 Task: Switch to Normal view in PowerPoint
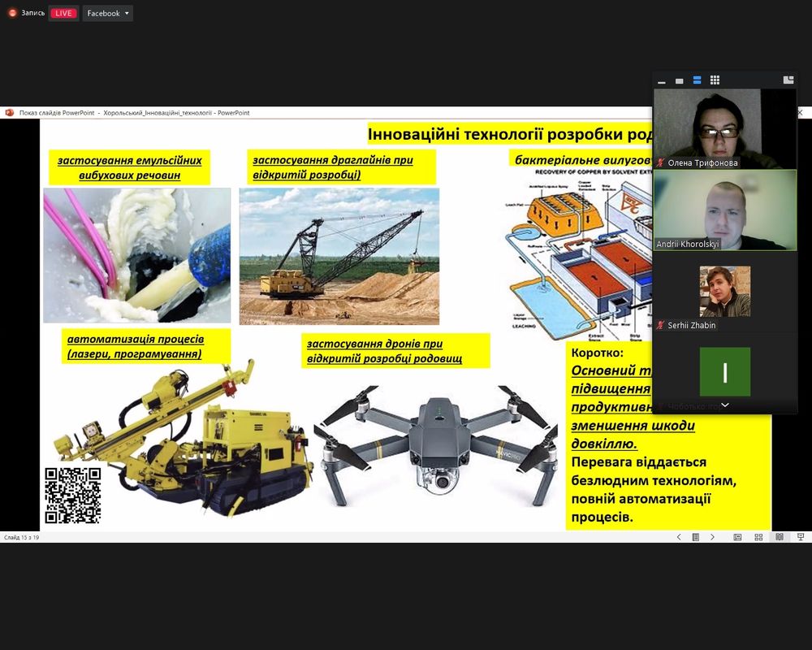pos(737,537)
